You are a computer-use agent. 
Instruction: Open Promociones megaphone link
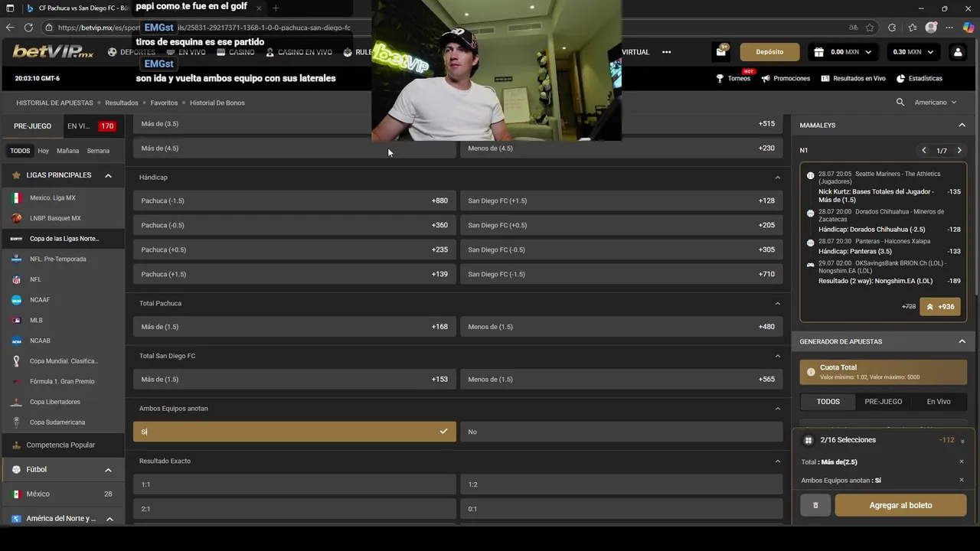pos(786,78)
